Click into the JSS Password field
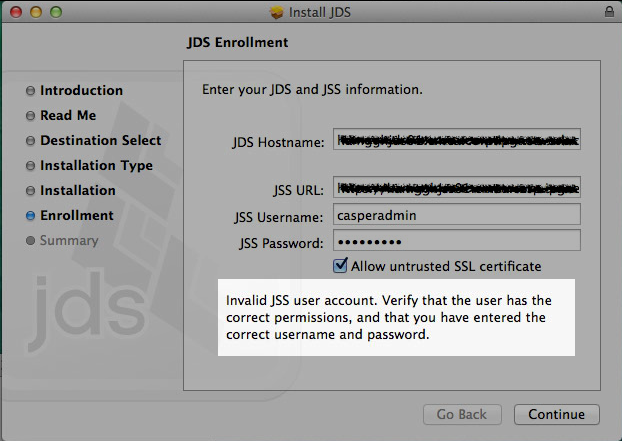 457,240
